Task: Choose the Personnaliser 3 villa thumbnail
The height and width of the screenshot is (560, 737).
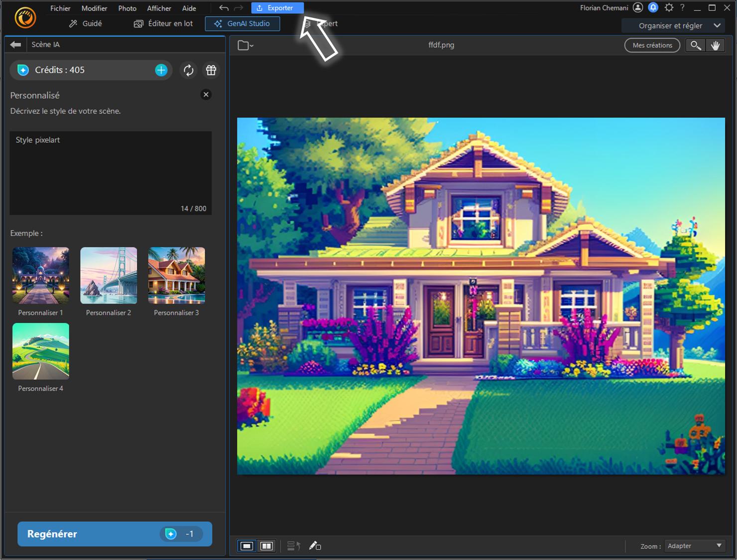Action: (x=176, y=276)
